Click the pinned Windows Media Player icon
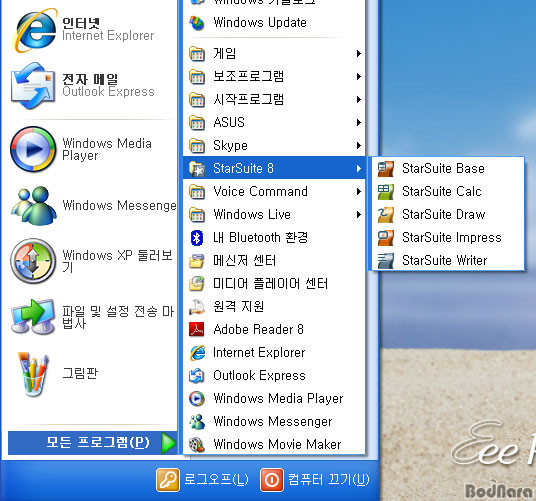Screen dimensions: 536x501 click(33, 149)
